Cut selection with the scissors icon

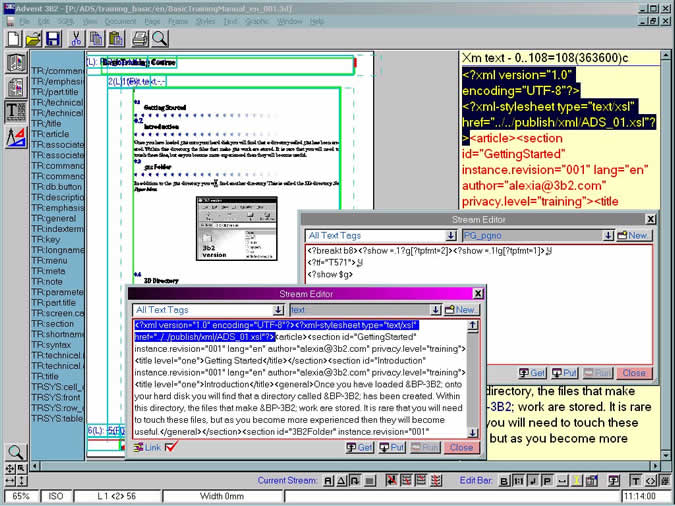(76, 39)
